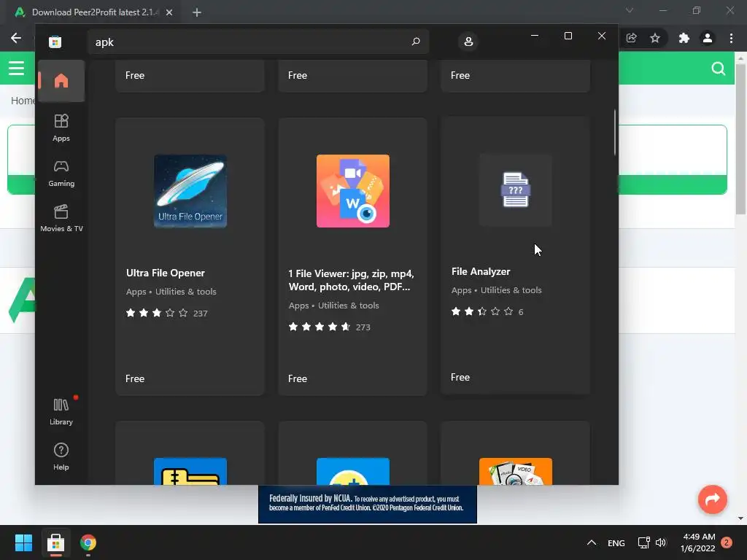Image resolution: width=747 pixels, height=560 pixels.
Task: Click the Store results scrollbar thumb
Action: point(615,133)
